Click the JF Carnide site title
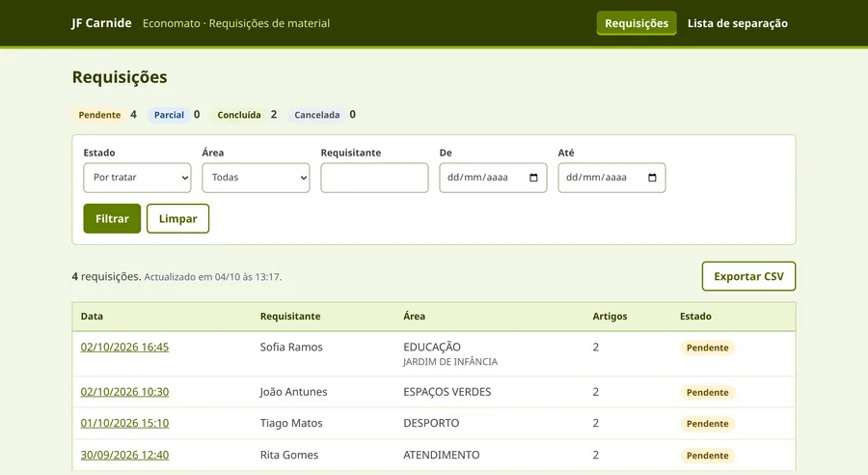The width and height of the screenshot is (868, 475). click(101, 23)
